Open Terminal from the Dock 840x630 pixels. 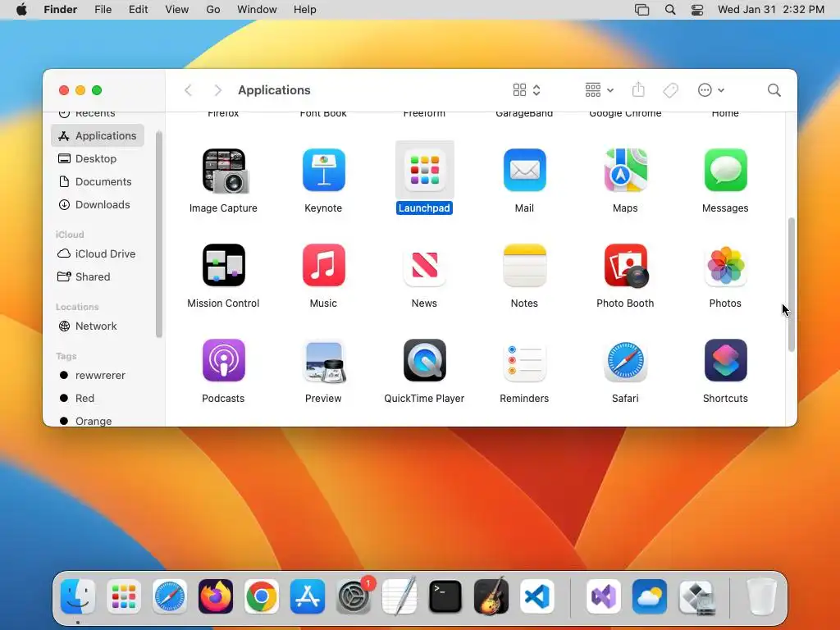pyautogui.click(x=445, y=596)
